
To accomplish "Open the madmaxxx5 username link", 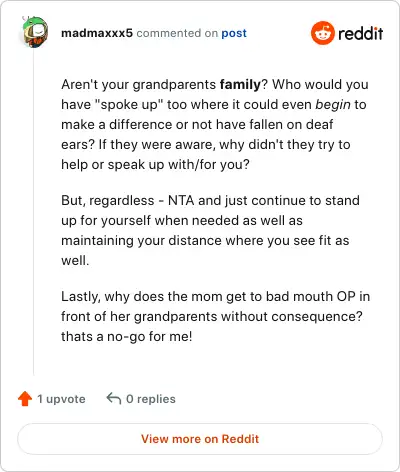I will (97, 33).
